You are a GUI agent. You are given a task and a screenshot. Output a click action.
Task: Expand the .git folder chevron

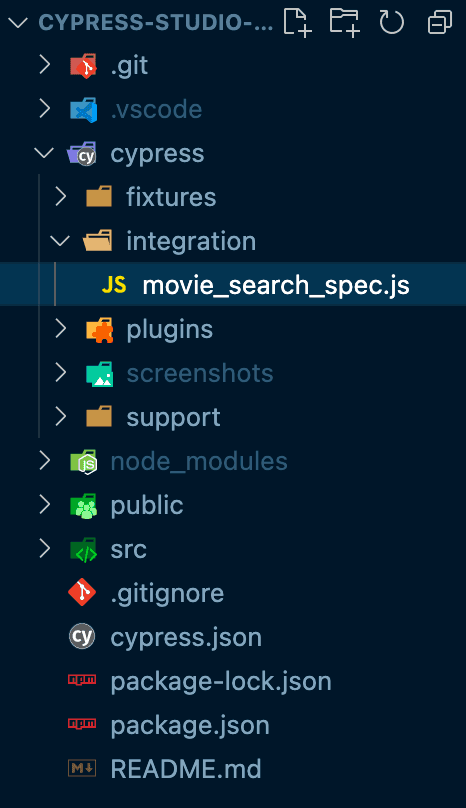pyautogui.click(x=45, y=65)
